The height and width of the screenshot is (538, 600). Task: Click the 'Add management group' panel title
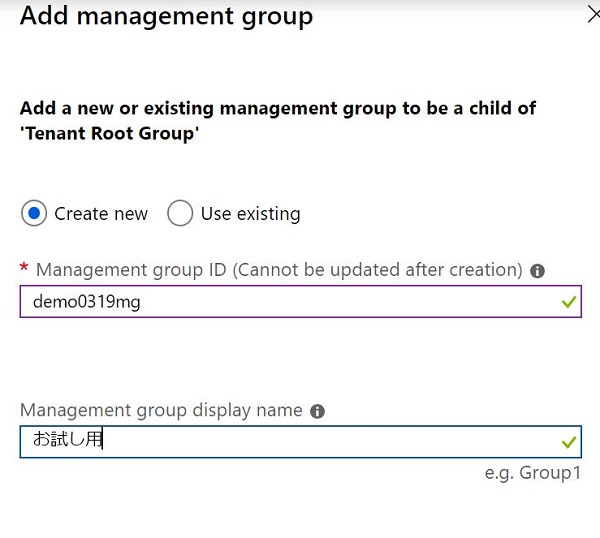[x=166, y=16]
